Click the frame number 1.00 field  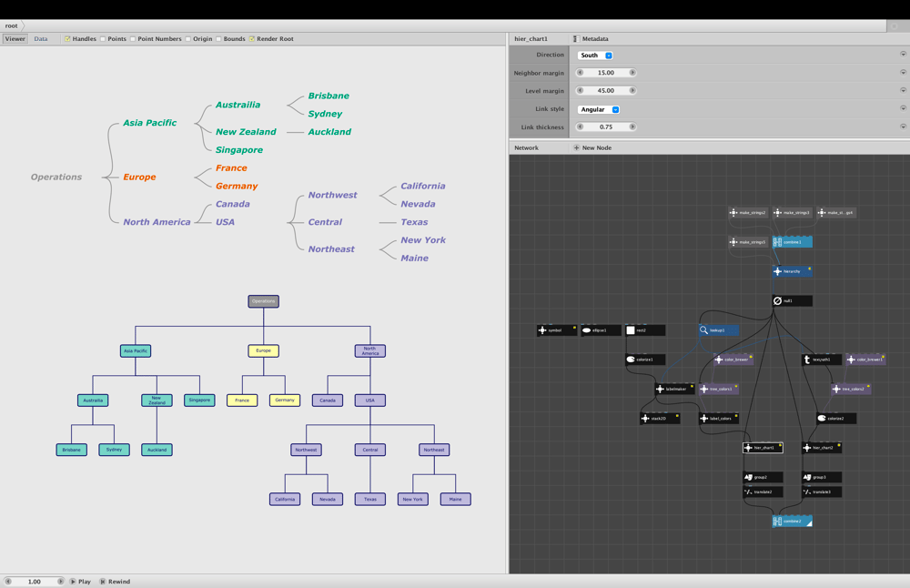[35, 581]
